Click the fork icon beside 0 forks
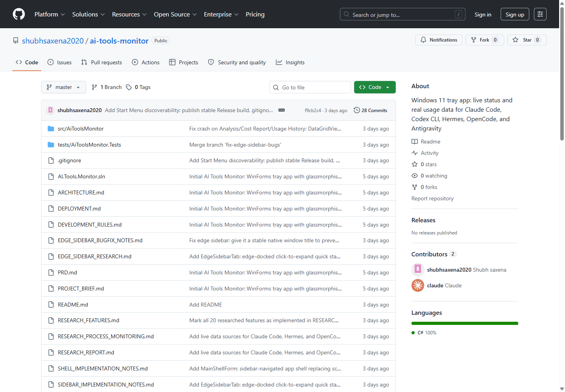 point(415,187)
